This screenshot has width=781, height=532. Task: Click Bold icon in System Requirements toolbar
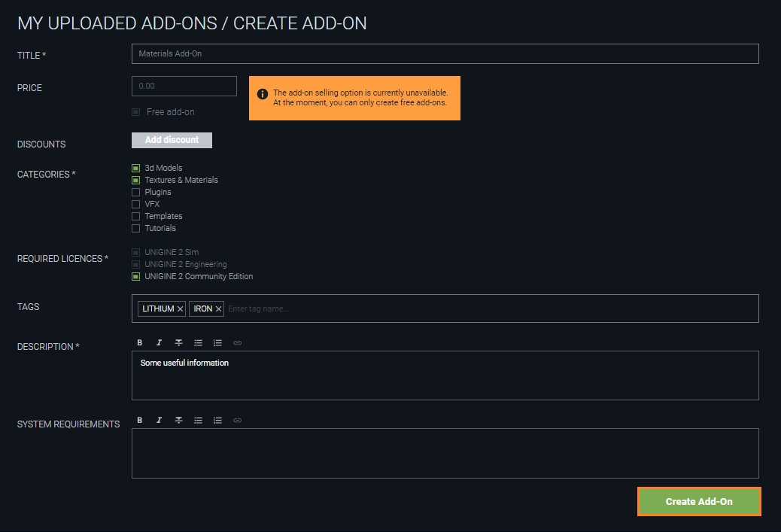pos(140,421)
